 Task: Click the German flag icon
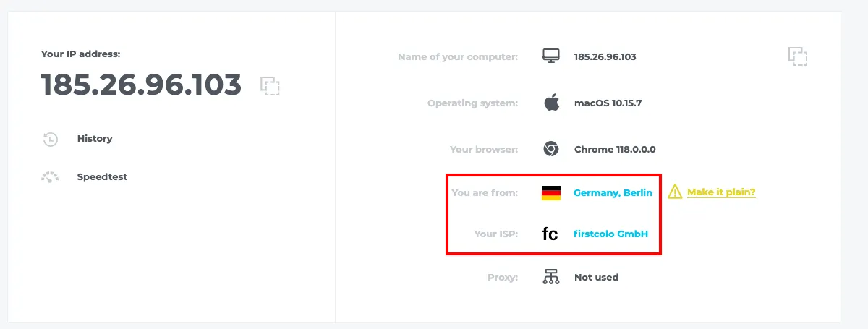tap(551, 192)
